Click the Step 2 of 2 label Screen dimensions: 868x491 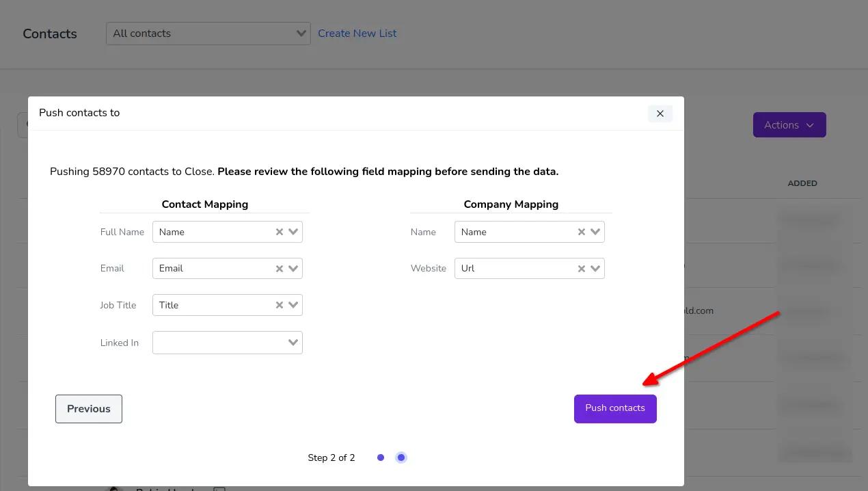[331, 458]
